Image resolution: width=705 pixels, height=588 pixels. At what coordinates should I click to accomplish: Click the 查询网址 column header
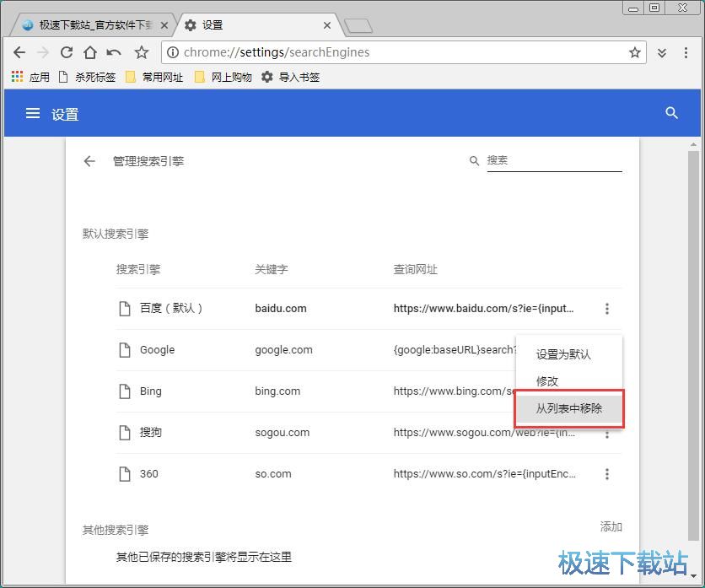click(x=415, y=269)
